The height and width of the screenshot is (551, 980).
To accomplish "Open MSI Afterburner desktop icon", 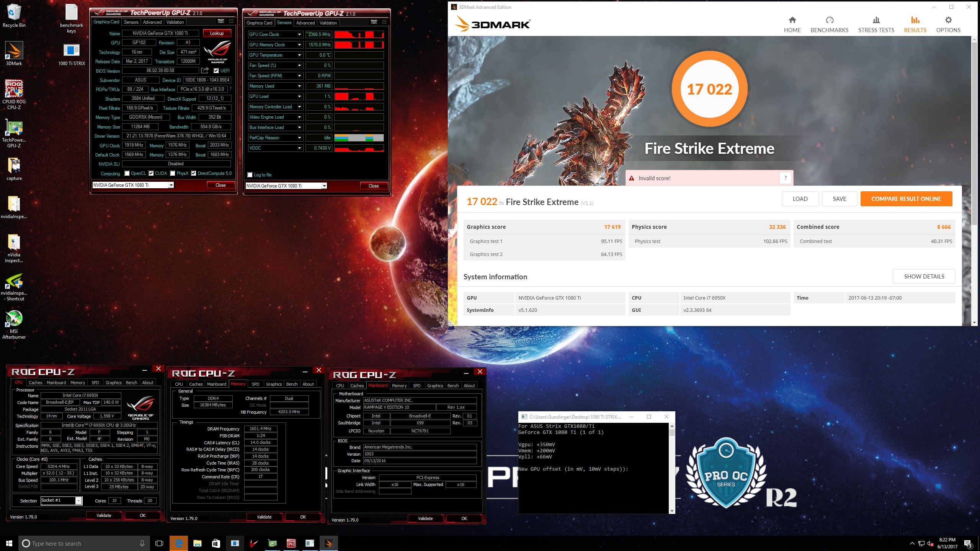I will pyautogui.click(x=14, y=324).
